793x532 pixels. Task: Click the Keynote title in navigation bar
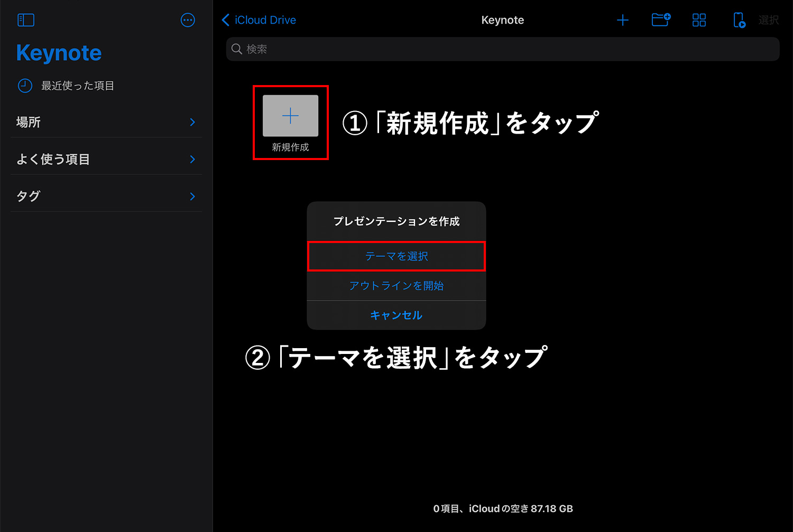[503, 20]
